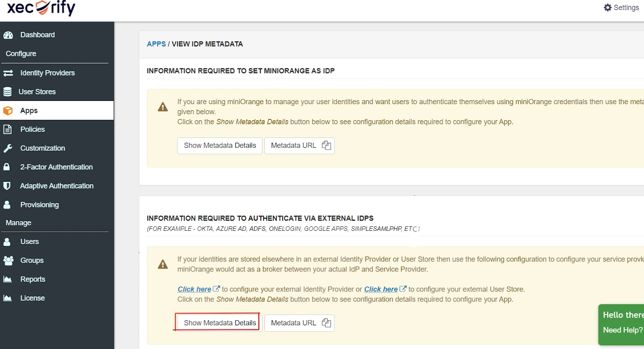
Task: Open Provisioning in the sidebar
Action: click(x=39, y=205)
